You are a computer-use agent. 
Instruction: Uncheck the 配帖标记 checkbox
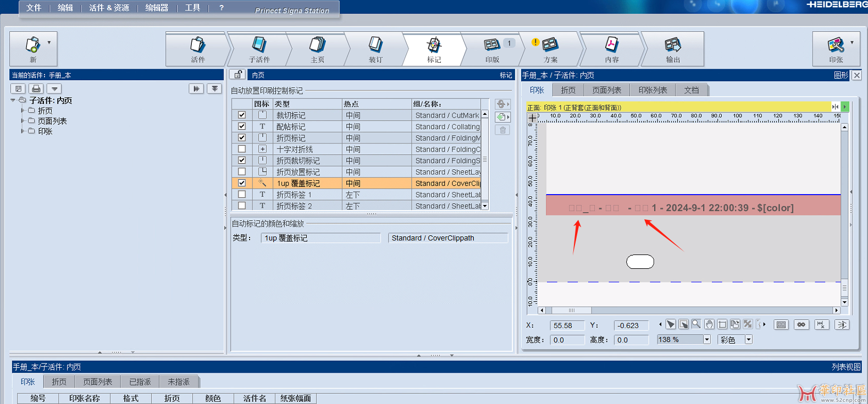(x=242, y=126)
